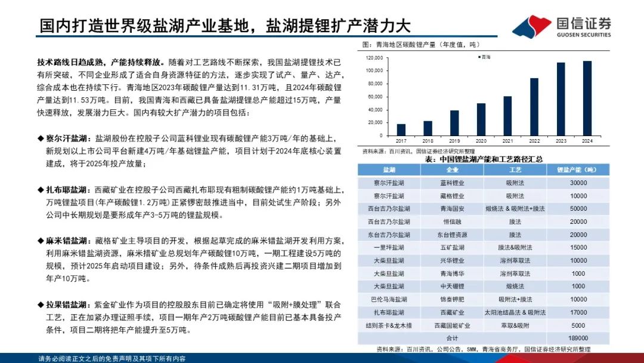Click the 巴伦马海盐湖 cell in the table

point(389,299)
